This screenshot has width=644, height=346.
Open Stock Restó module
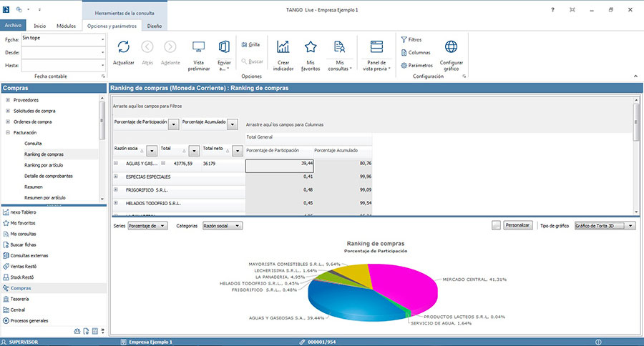pos(19,277)
